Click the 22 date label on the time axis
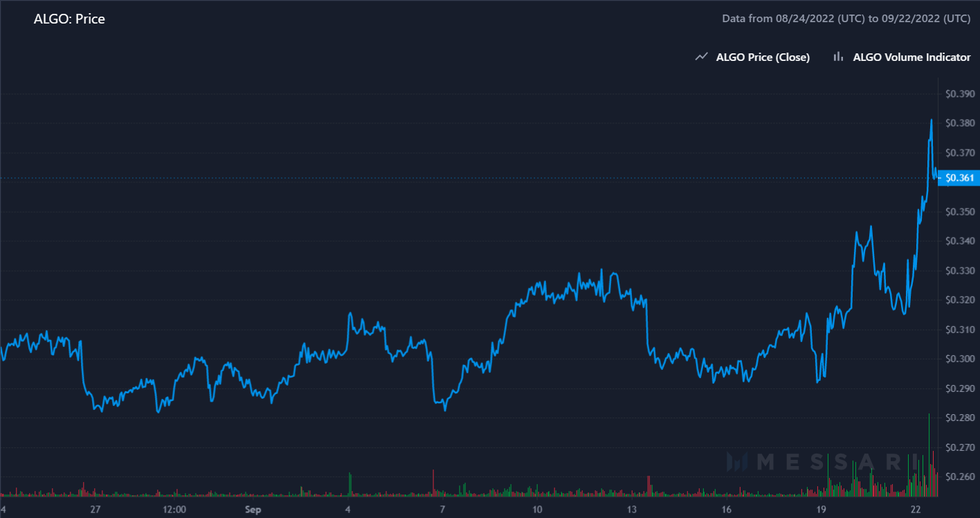Viewport: 980px width, 518px height. [915, 510]
